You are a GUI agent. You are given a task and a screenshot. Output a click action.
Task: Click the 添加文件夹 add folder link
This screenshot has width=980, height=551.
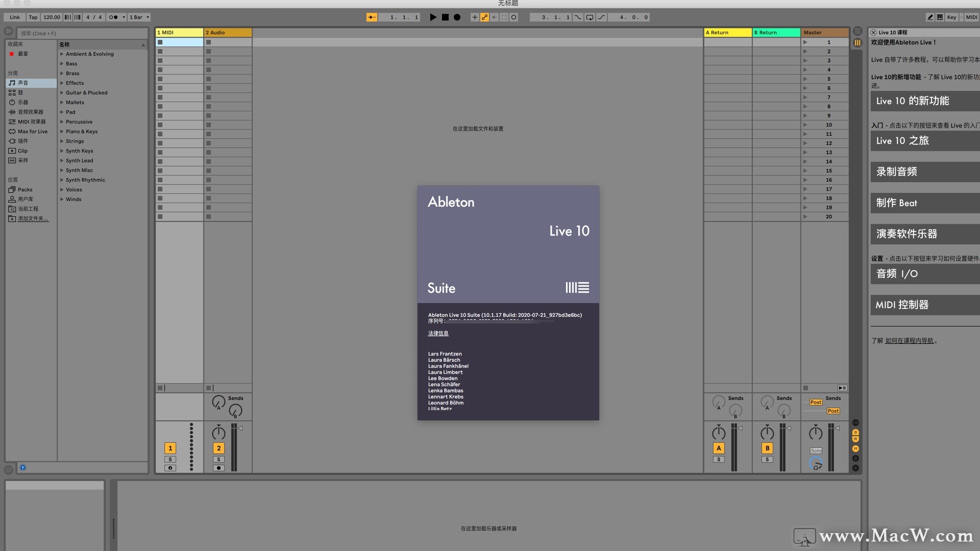click(33, 218)
